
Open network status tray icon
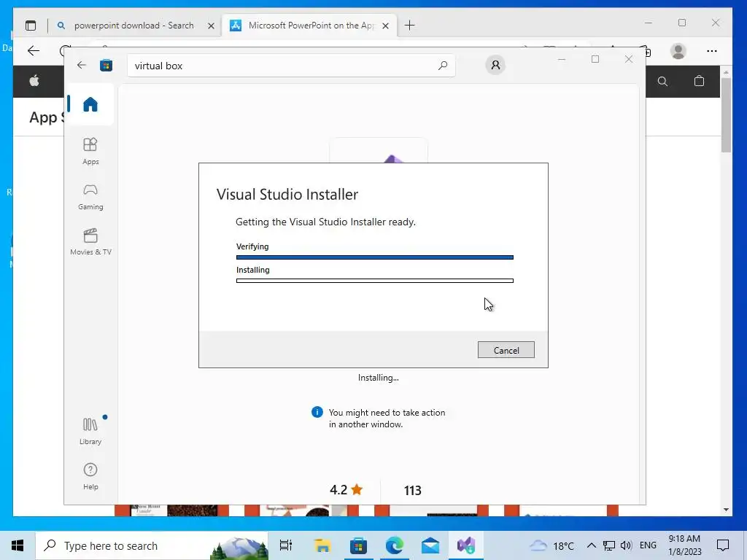609,545
